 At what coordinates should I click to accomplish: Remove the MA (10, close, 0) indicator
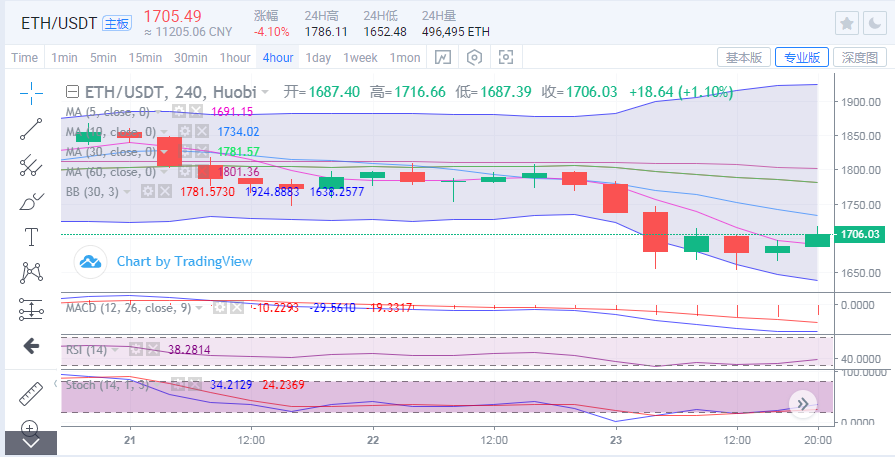coord(201,132)
